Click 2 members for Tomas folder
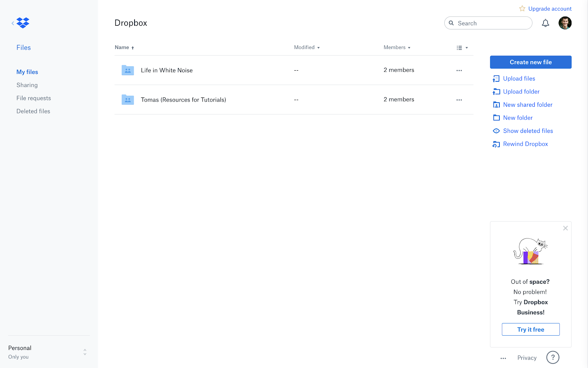 (x=399, y=99)
